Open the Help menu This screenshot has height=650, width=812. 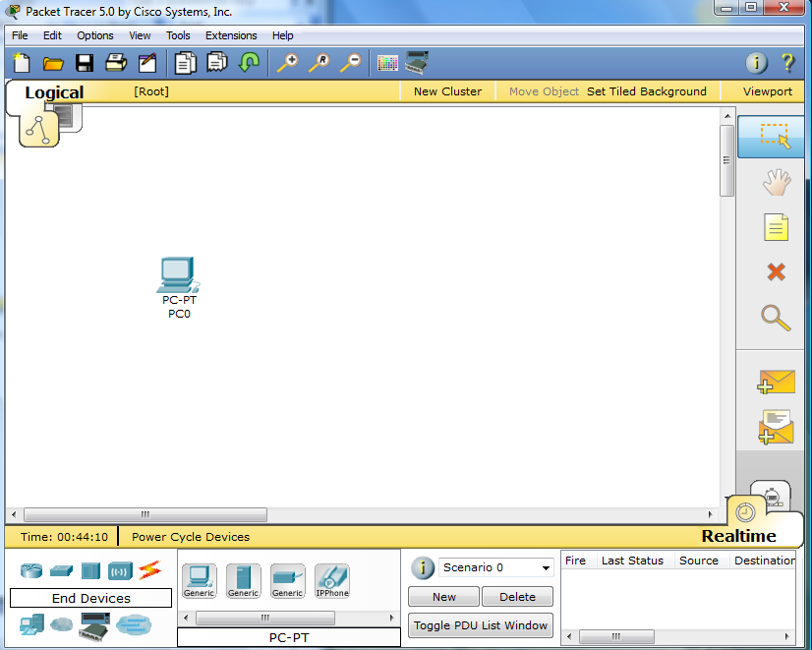(x=283, y=35)
